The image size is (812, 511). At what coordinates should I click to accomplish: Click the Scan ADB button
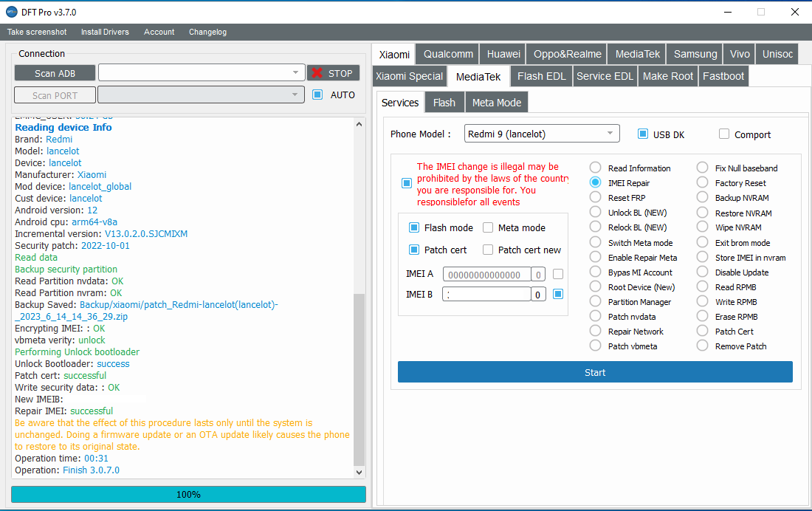[x=55, y=73]
